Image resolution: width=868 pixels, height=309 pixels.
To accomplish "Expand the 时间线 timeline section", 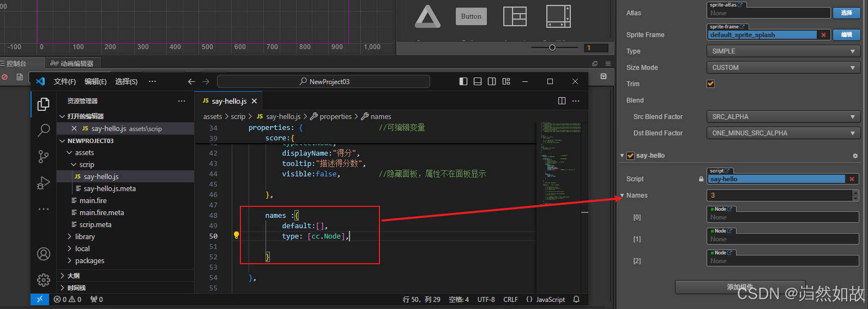I will (125, 288).
